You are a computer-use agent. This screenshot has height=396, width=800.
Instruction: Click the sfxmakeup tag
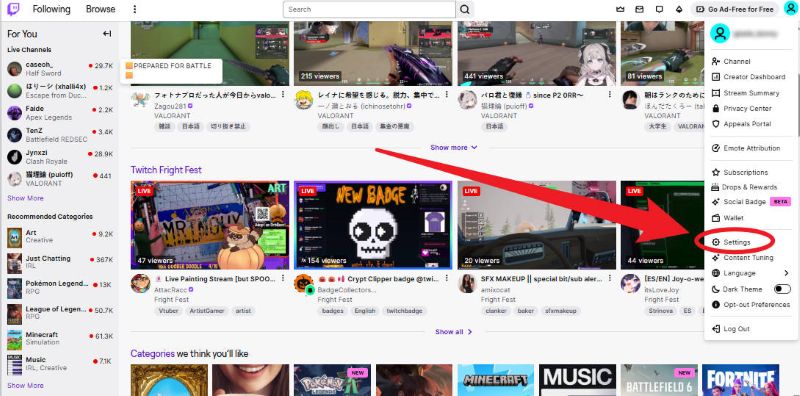coord(560,311)
